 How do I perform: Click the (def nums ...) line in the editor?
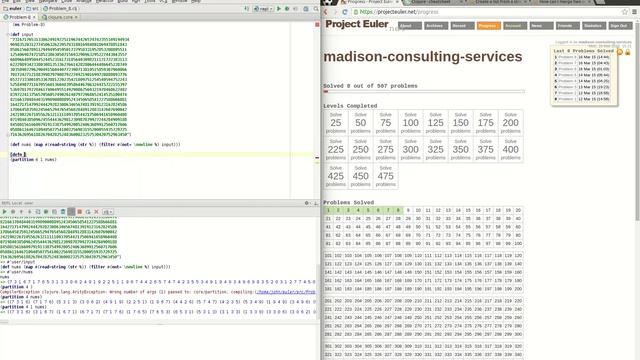point(95,144)
